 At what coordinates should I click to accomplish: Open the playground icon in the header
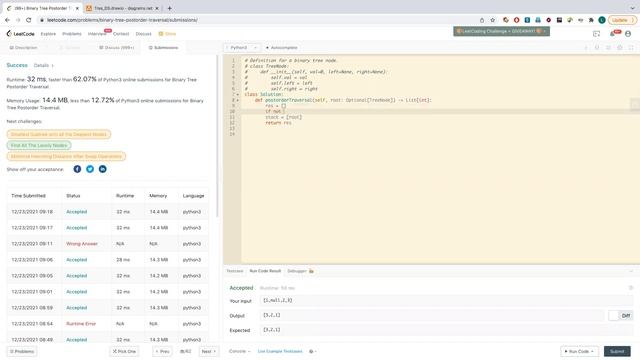tap(596, 34)
